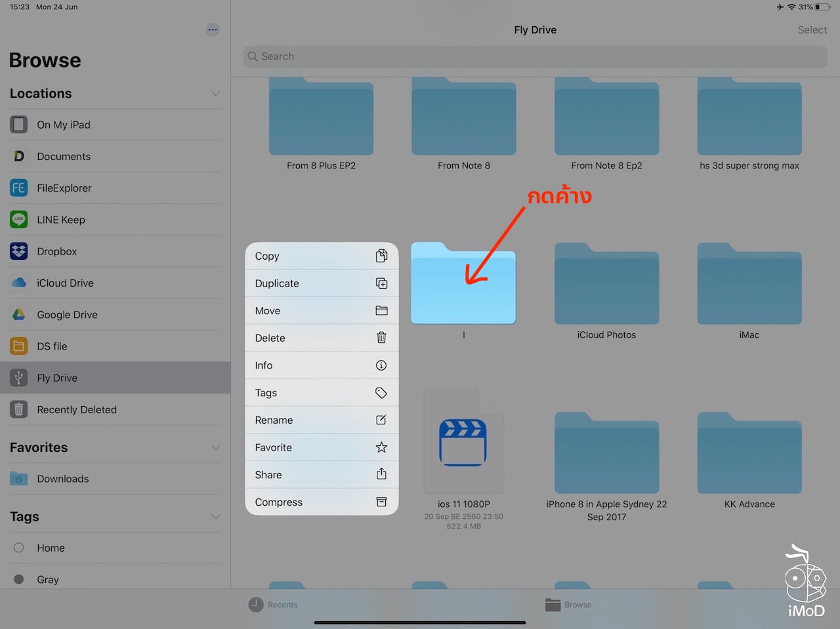Viewport: 840px width, 629px height.
Task: Select the iCloud Drive sidebar icon
Action: point(18,283)
